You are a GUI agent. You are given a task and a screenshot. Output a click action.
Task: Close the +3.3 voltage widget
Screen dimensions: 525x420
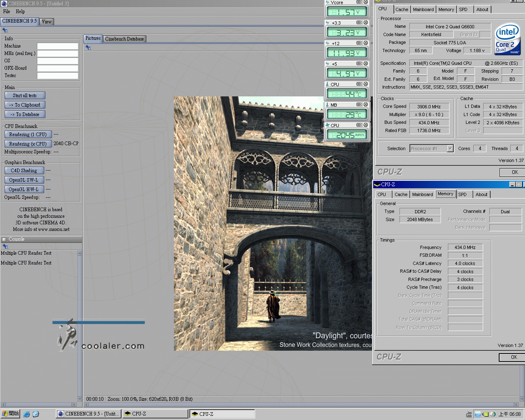(365, 23)
